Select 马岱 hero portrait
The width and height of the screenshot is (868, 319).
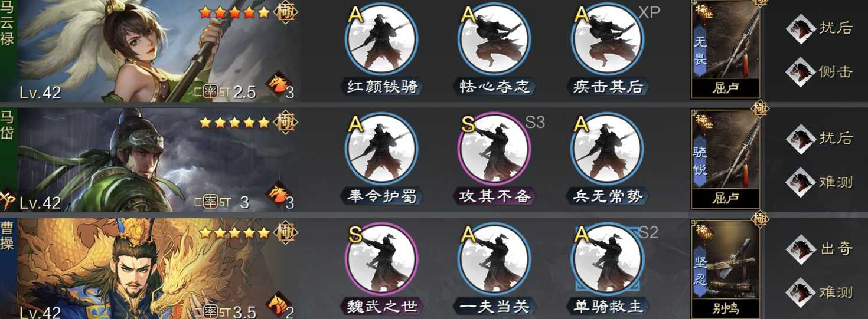(x=158, y=159)
